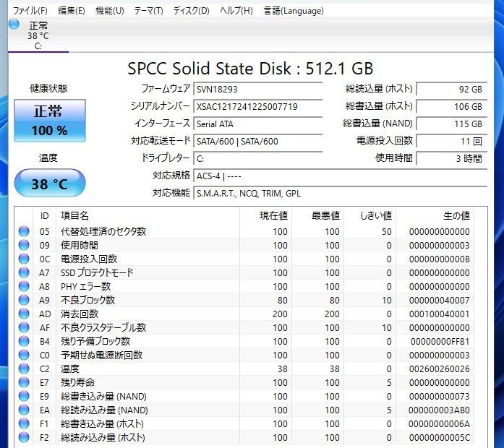
Task: Click the blue status orb in drive tab
Action: [x=14, y=24]
